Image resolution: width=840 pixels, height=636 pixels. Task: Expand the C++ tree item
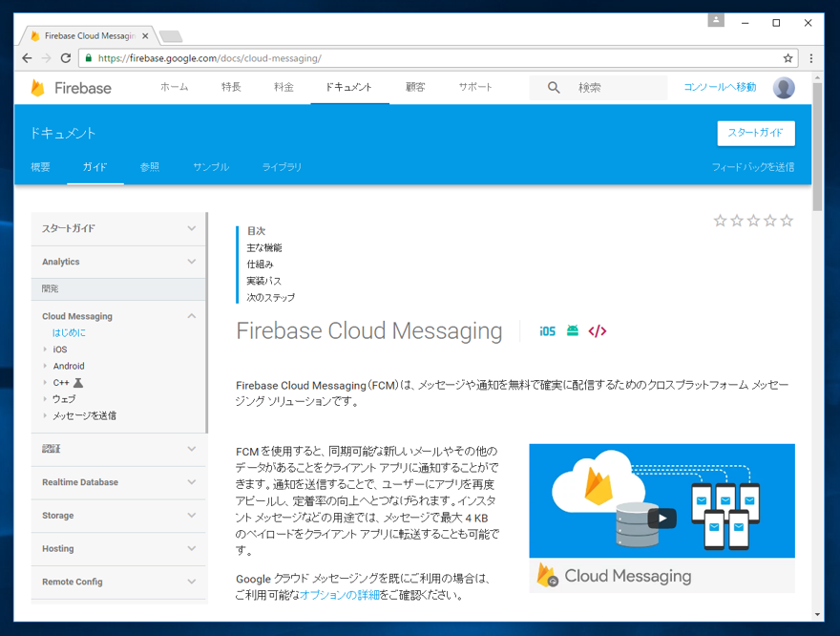coord(45,383)
